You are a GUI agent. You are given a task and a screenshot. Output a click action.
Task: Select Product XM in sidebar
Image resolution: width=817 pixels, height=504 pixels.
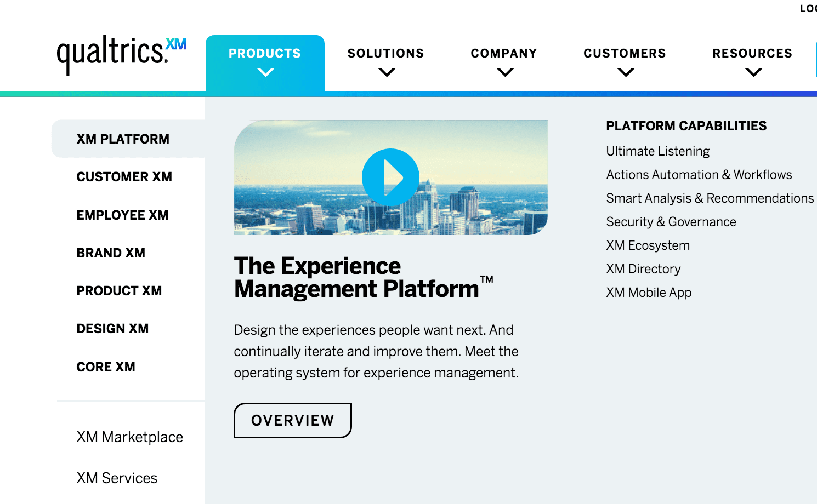pos(119,291)
